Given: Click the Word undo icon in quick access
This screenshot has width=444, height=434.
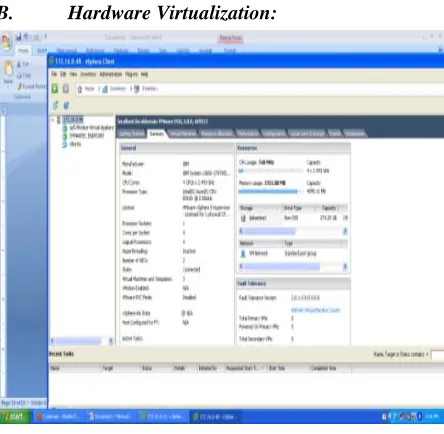Looking at the screenshot, I should pos(26,36).
